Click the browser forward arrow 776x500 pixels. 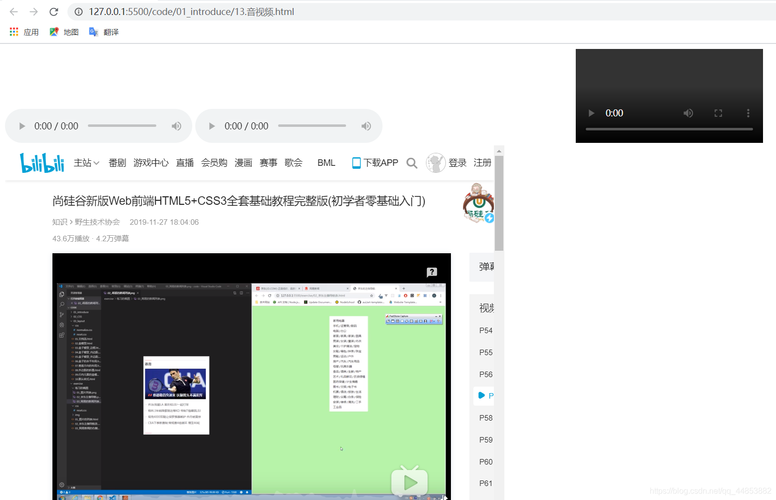tap(34, 11)
